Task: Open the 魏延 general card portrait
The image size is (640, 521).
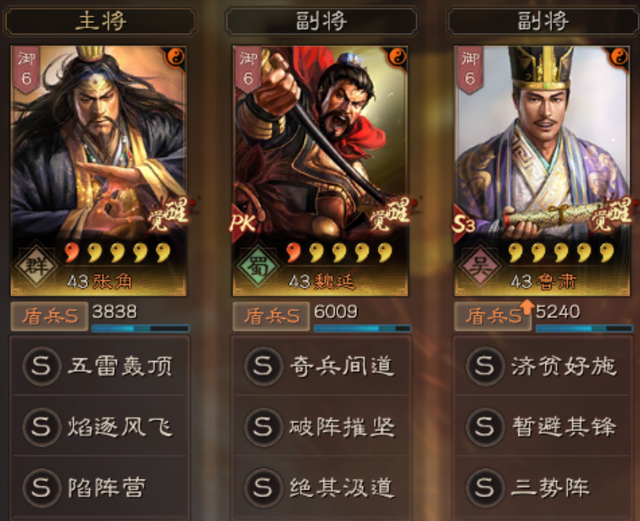Action: point(320,171)
